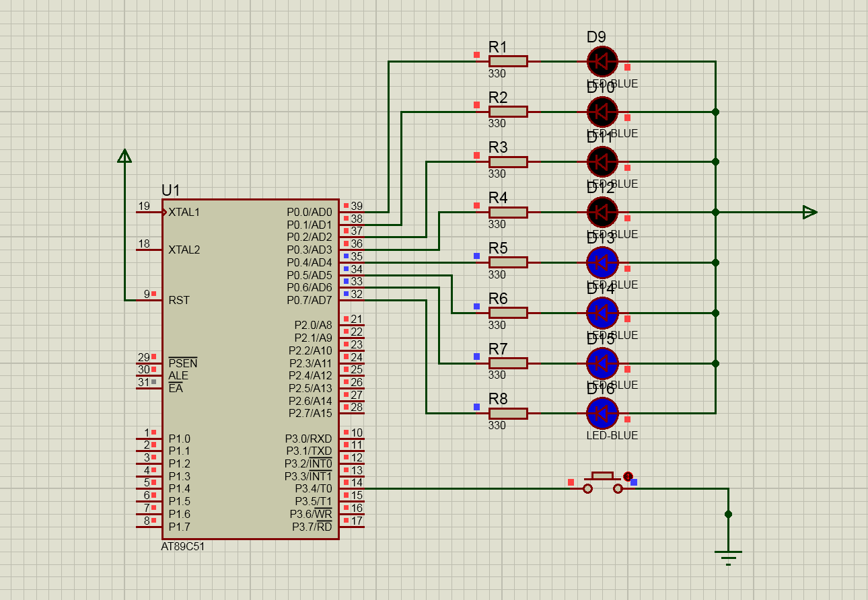Select the lit blue D13 LED
Viewport: 868px width, 600px height.
pyautogui.click(x=602, y=262)
